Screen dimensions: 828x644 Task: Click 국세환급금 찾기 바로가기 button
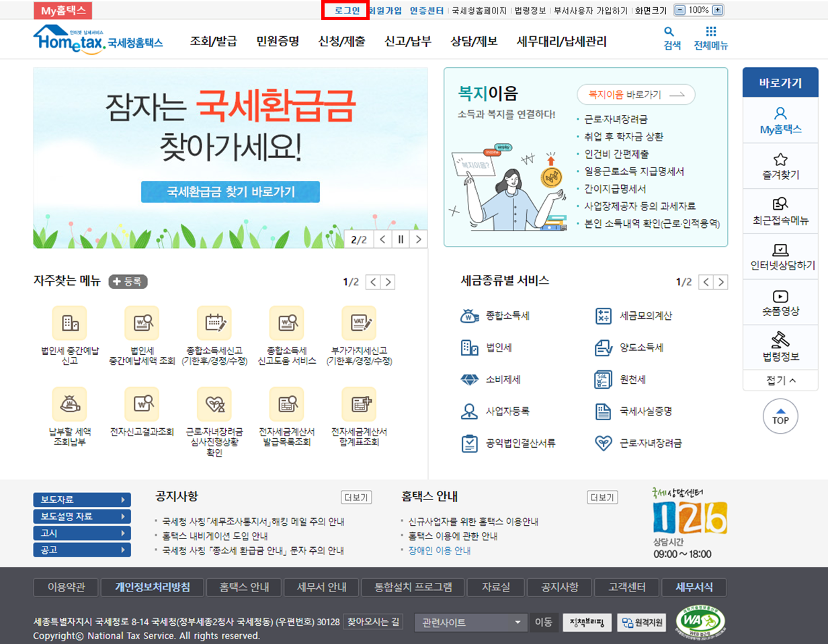pos(231,192)
